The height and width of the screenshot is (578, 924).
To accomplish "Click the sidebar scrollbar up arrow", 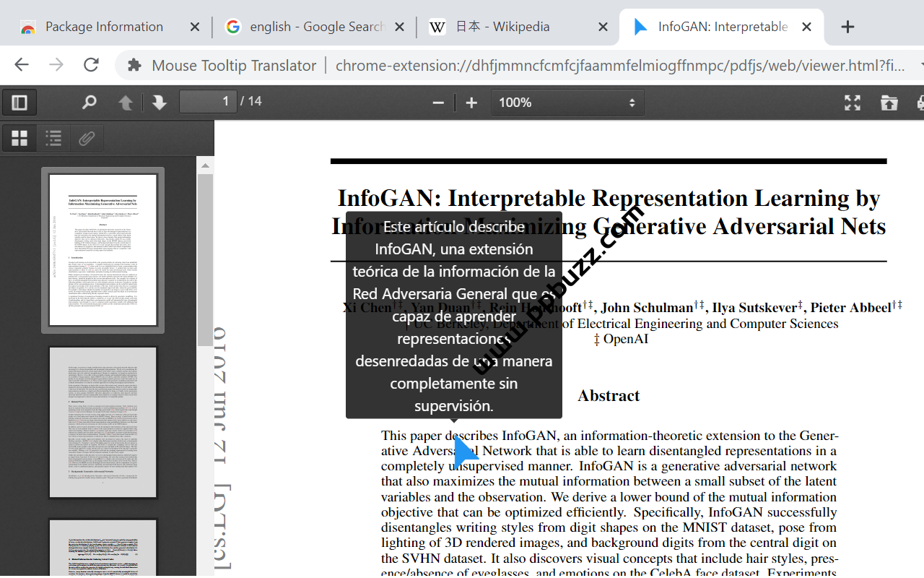I will click(205, 165).
